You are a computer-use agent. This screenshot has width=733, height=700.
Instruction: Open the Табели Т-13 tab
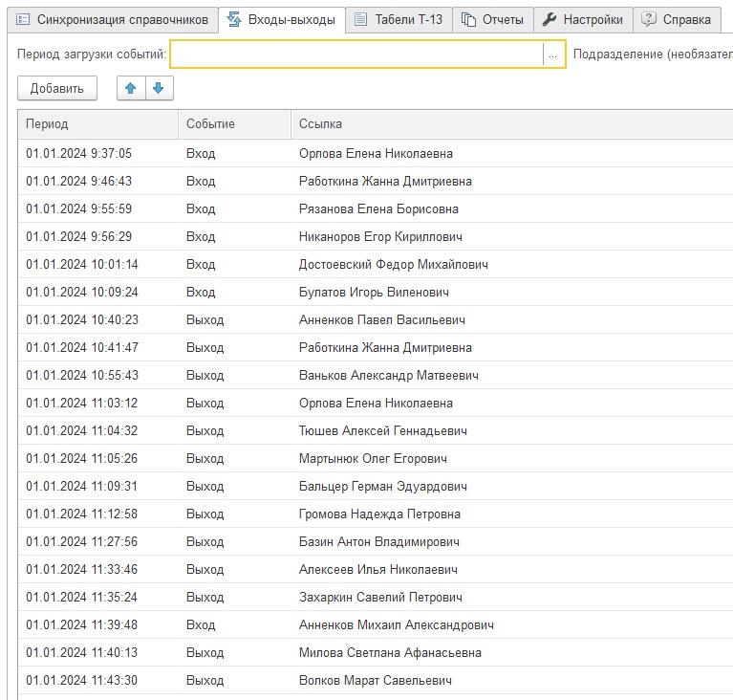[x=408, y=19]
